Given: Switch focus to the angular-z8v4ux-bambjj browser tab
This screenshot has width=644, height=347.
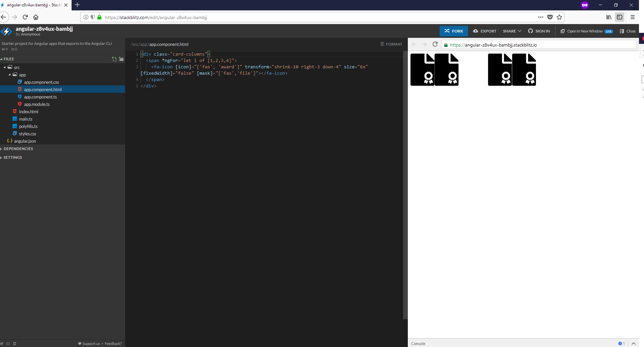Looking at the screenshot, I should tap(33, 5).
